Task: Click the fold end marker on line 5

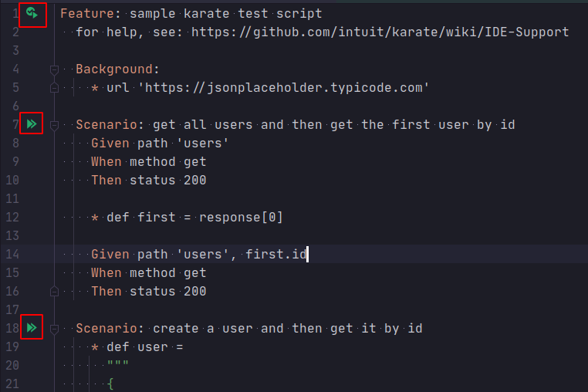Action: tap(54, 88)
